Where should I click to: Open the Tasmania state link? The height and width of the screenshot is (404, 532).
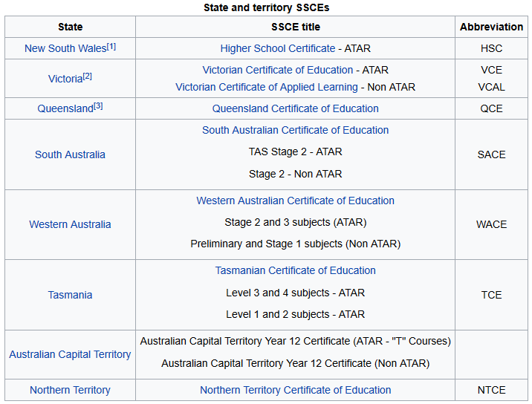(70, 295)
